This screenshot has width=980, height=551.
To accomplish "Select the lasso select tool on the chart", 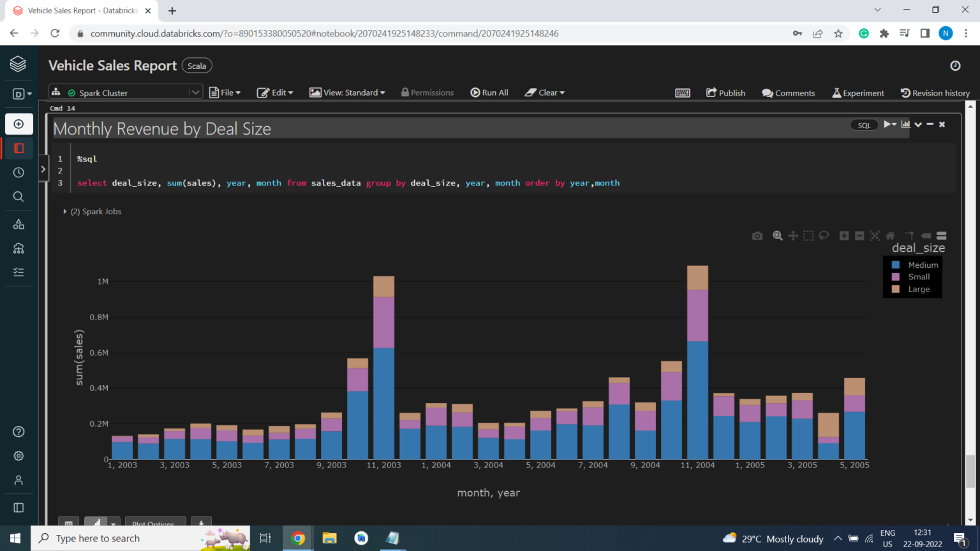I will (x=824, y=235).
